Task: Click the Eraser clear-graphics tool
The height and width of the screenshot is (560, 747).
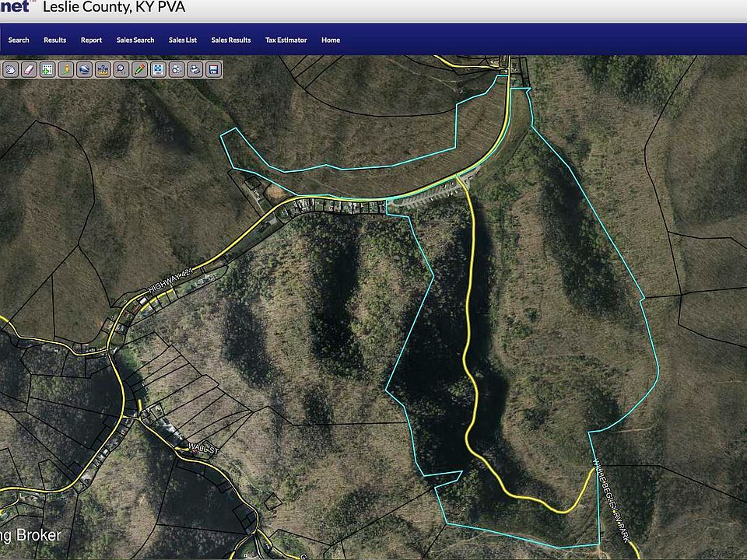Action: 29,69
